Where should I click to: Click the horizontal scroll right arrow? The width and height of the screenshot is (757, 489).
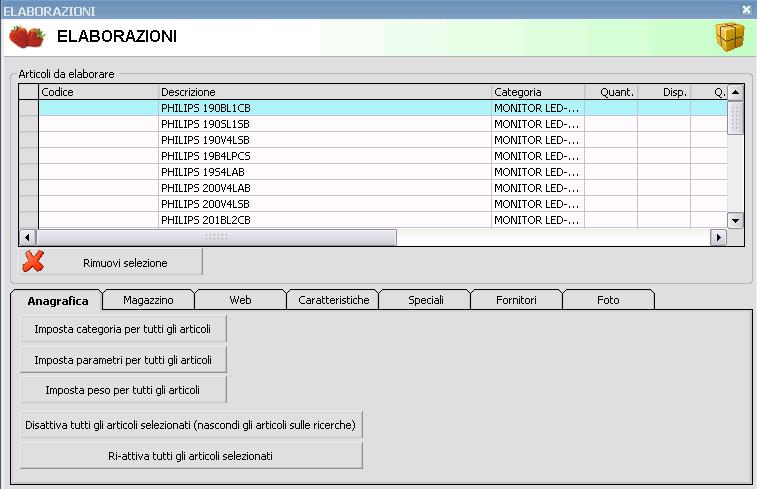719,237
